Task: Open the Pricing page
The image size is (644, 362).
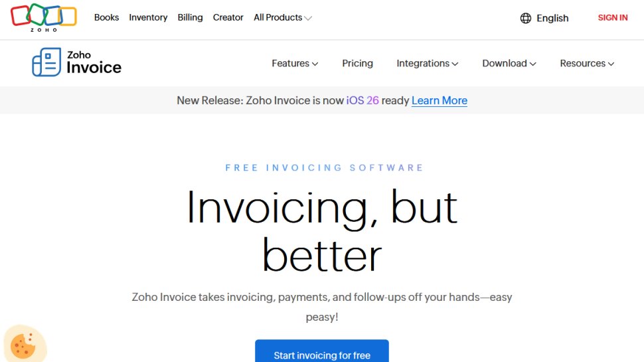Action: [357, 63]
